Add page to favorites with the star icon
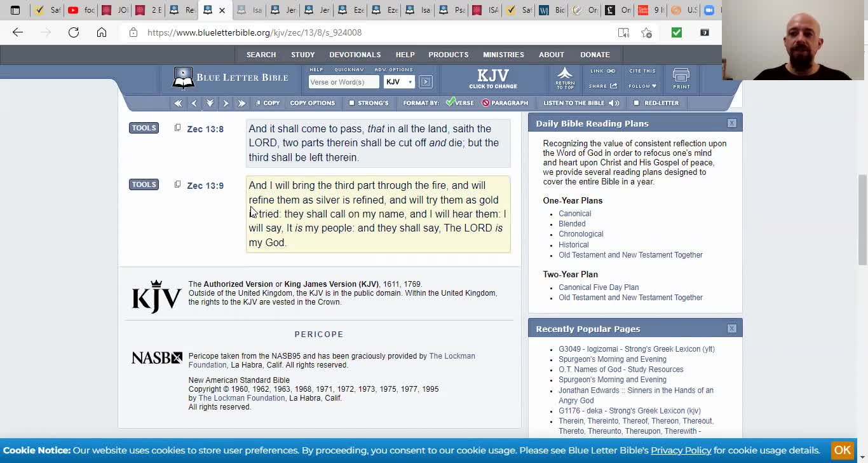The height and width of the screenshot is (463, 868). [646, 32]
